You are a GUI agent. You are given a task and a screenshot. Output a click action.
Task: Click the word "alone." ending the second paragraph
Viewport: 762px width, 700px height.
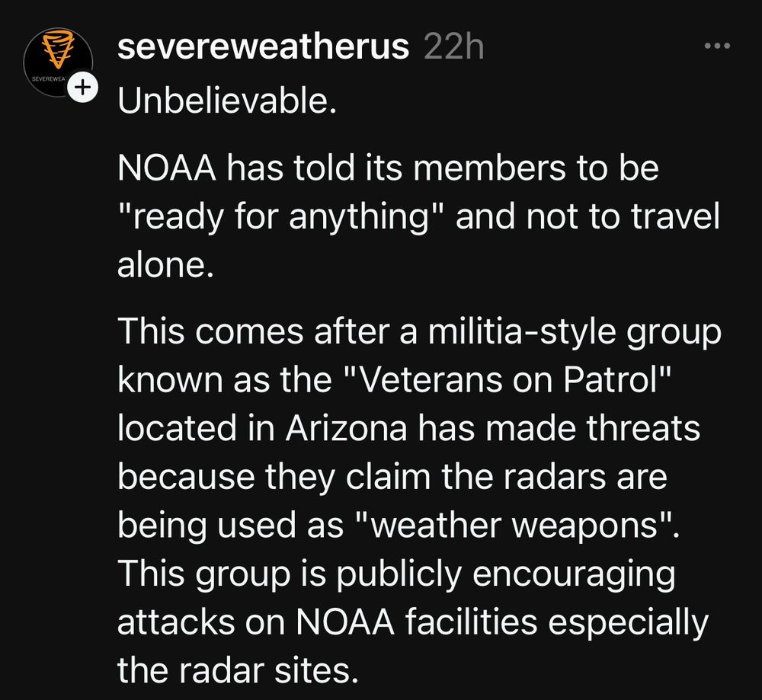pyautogui.click(x=162, y=264)
